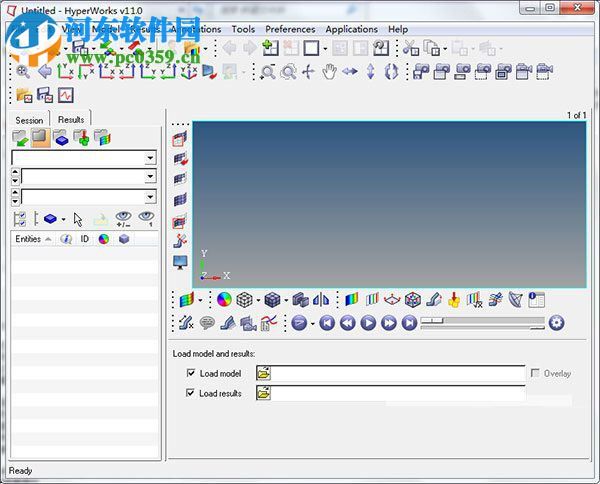Switch to the Session tab

click(x=29, y=120)
